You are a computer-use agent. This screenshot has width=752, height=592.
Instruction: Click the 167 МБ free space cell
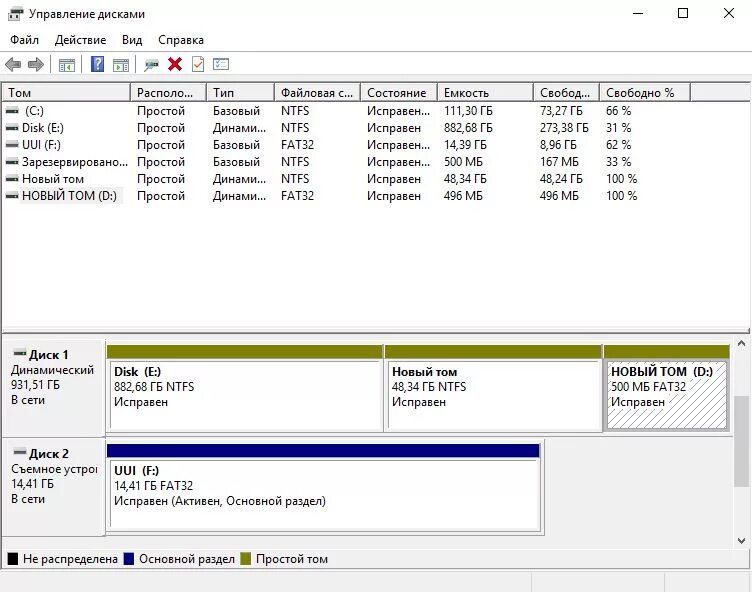pos(559,162)
